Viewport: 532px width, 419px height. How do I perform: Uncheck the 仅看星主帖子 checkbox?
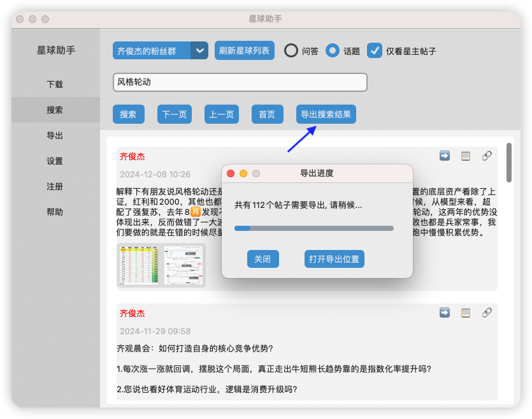[x=375, y=51]
